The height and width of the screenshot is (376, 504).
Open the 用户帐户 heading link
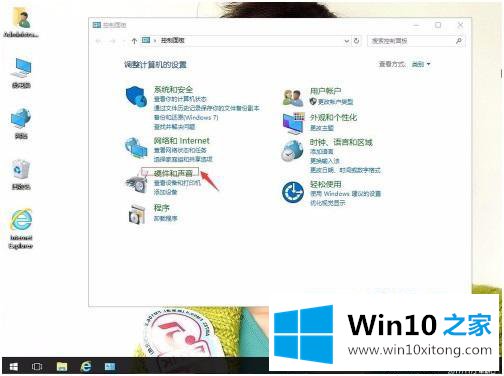coord(325,91)
